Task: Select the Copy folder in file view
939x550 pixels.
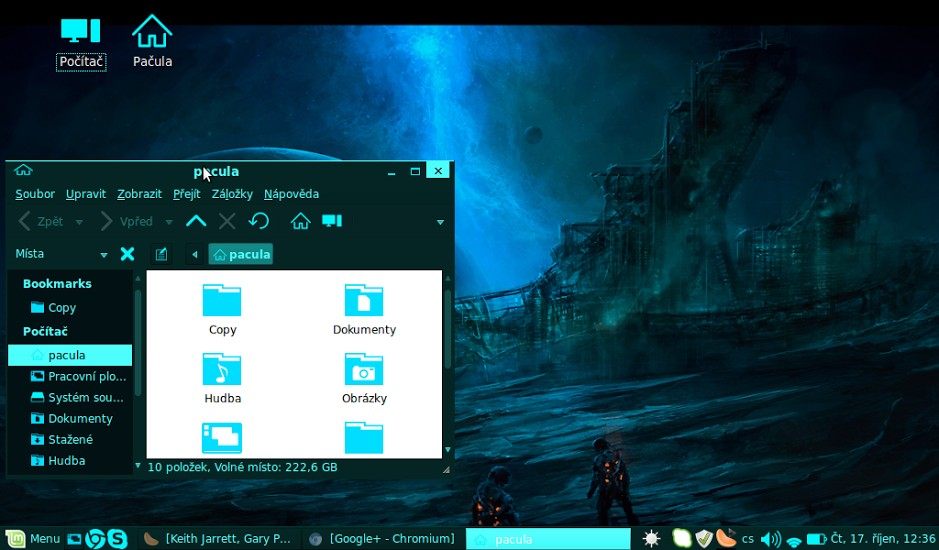Action: click(222, 310)
